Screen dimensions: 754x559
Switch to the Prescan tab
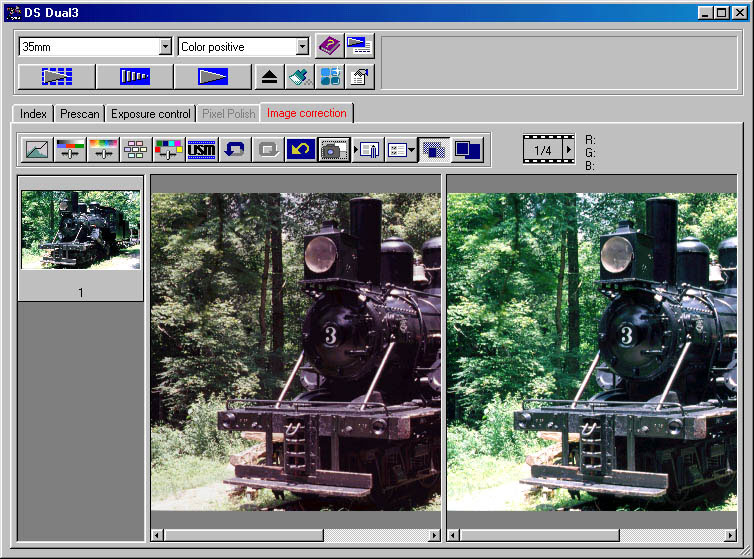79,114
